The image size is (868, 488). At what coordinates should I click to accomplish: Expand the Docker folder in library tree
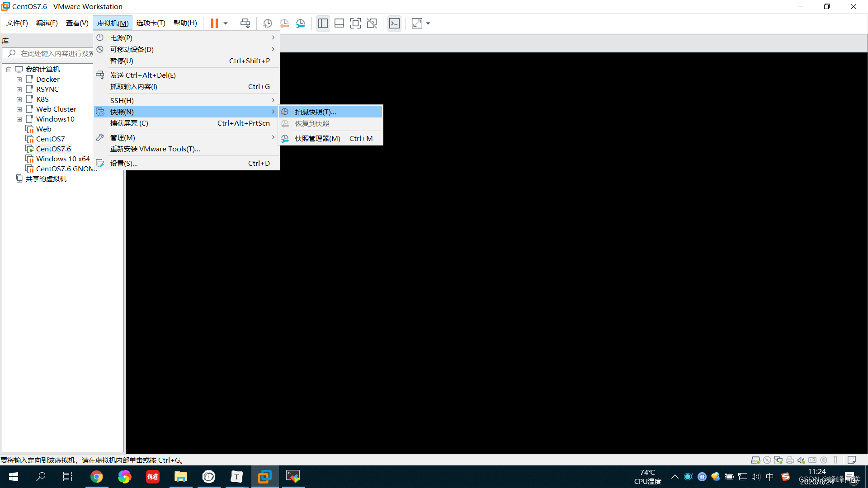pos(19,80)
